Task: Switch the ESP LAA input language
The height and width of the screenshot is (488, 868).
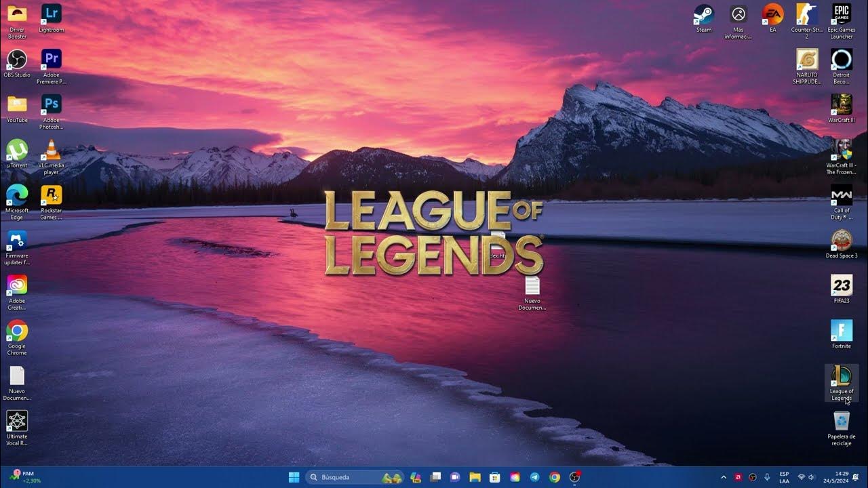Action: point(784,477)
